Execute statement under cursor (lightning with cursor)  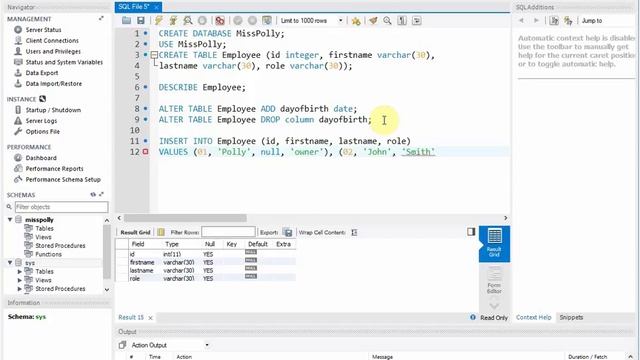[x=173, y=20]
